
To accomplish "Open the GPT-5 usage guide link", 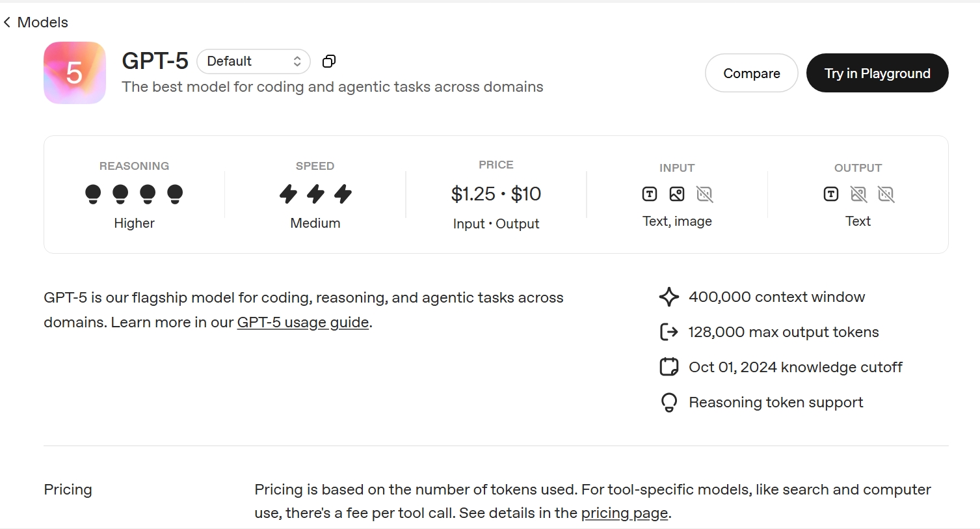I will click(302, 323).
